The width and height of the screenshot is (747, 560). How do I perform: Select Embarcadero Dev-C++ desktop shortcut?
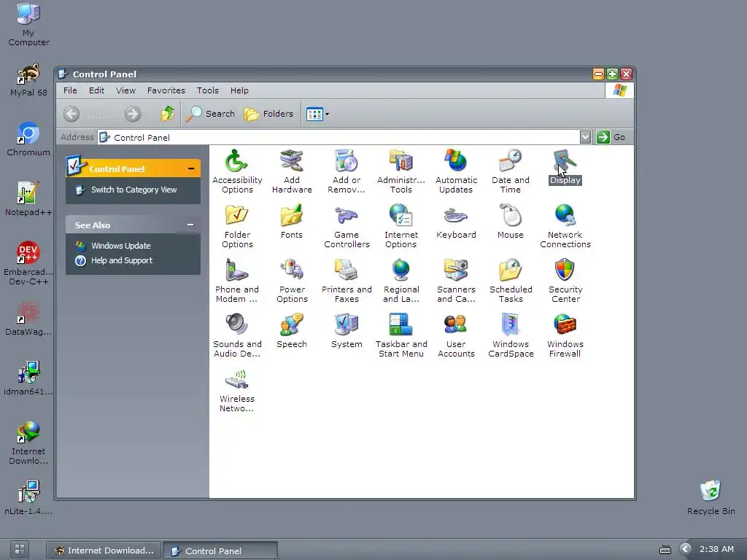click(28, 263)
